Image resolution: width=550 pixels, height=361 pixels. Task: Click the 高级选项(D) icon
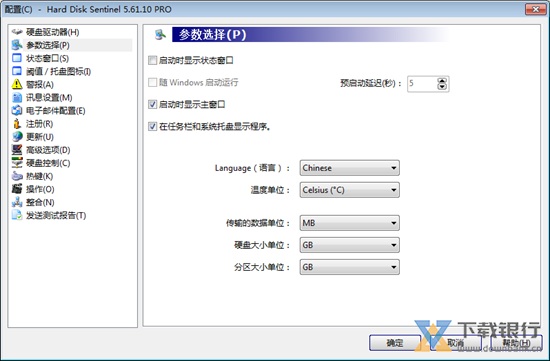(17, 150)
